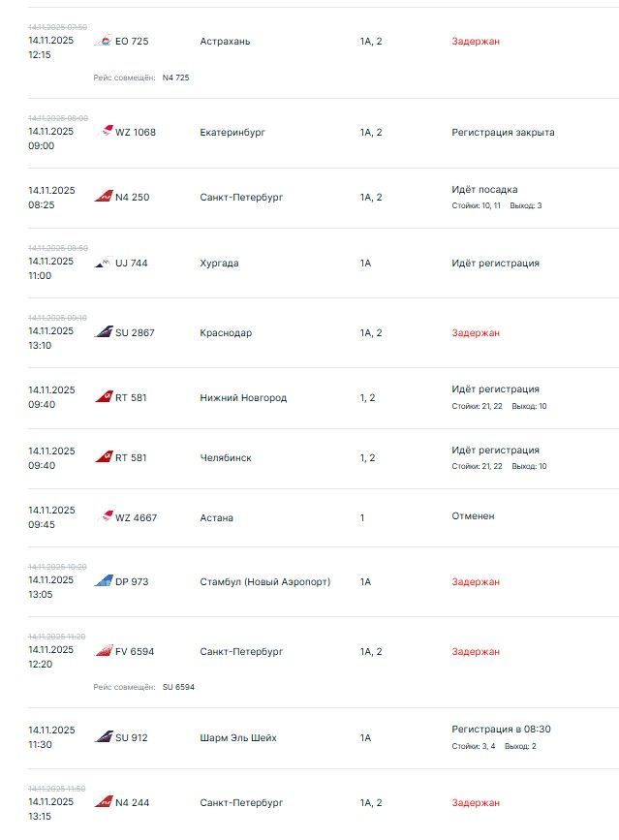The height and width of the screenshot is (840, 619).
Task: Click the airline logo beside FV 6594
Action: pyautogui.click(x=103, y=651)
